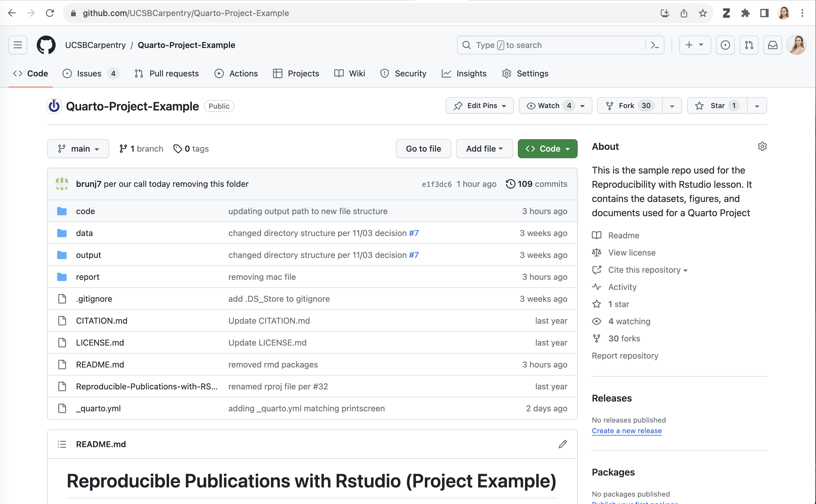Click the browser share icon

pyautogui.click(x=684, y=13)
